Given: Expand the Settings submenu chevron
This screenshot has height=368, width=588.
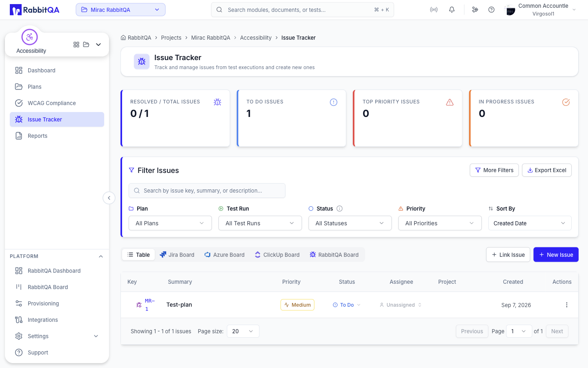Looking at the screenshot, I should coord(96,336).
